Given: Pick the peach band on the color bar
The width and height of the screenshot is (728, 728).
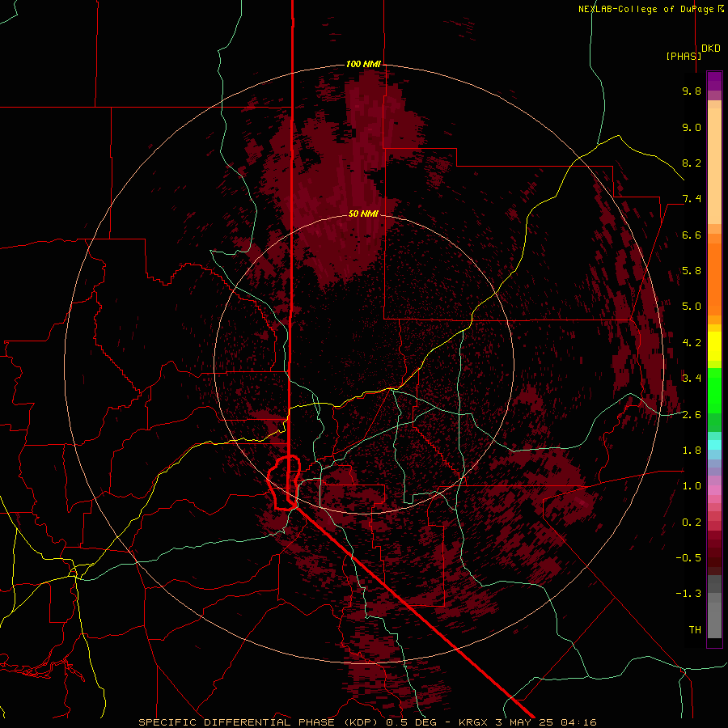Looking at the screenshot, I should (x=714, y=166).
